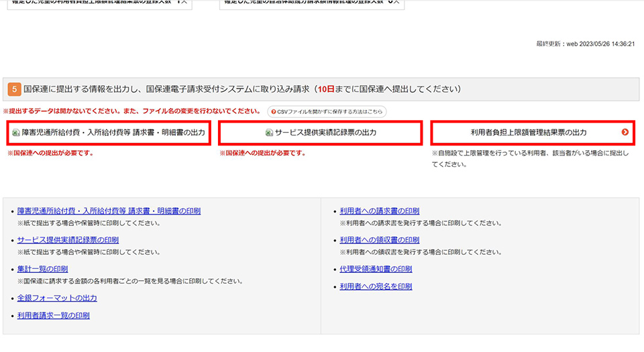Open 全銀フォーマットの出力 link
This screenshot has height=352, width=644.
(x=57, y=298)
